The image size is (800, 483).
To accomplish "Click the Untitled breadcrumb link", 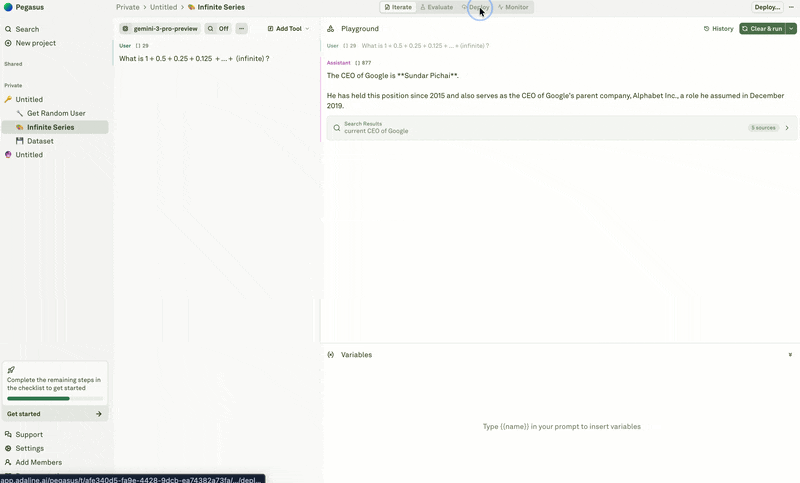I will coord(163,7).
